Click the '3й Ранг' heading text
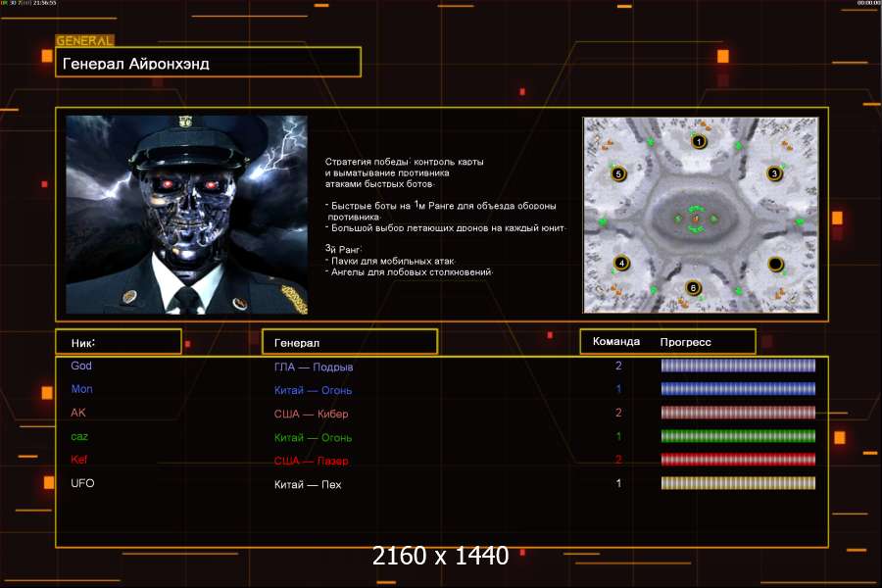The image size is (882, 588). point(344,249)
